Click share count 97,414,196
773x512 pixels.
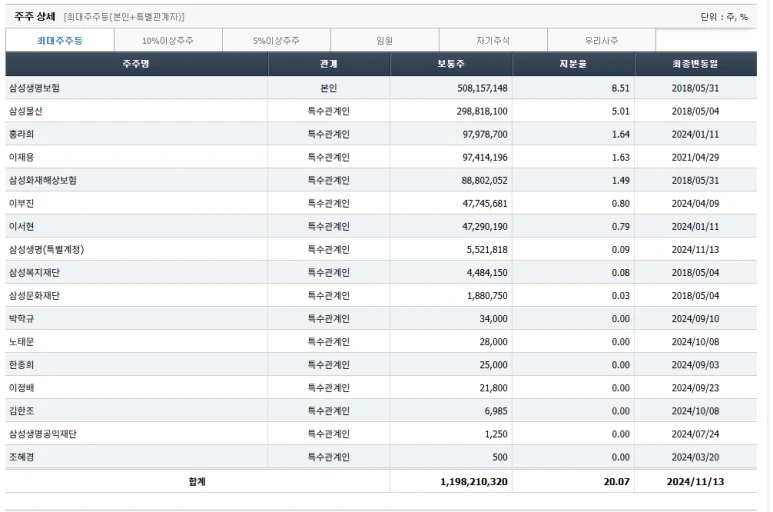pos(485,158)
